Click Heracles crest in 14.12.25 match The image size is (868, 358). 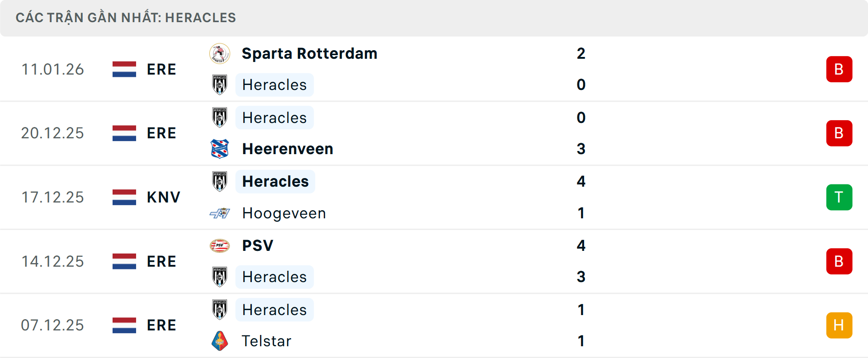(x=220, y=277)
